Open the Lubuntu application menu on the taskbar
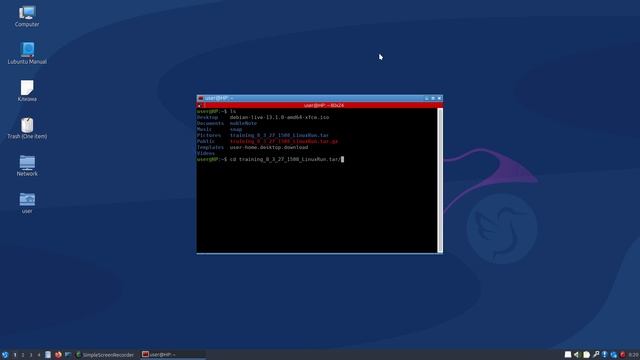This screenshot has height=360, width=640. click(x=5, y=355)
